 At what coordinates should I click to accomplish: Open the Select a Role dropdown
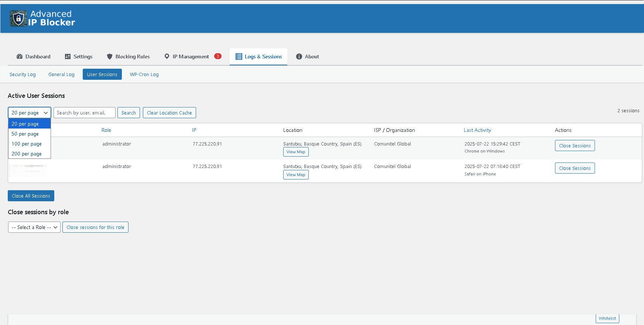tap(34, 227)
